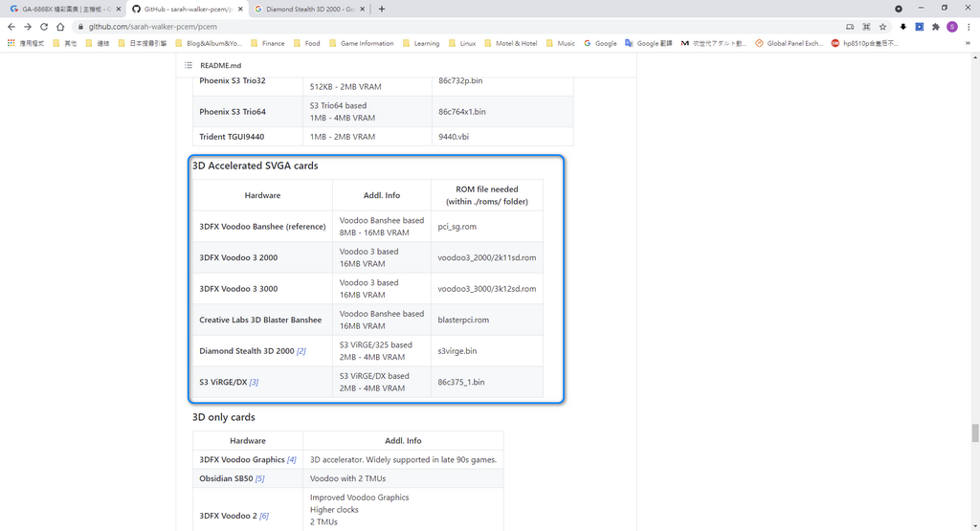Viewport: 980px width, 531px height.
Task: Switch to the GA-686BX tab
Action: pyautogui.click(x=64, y=9)
